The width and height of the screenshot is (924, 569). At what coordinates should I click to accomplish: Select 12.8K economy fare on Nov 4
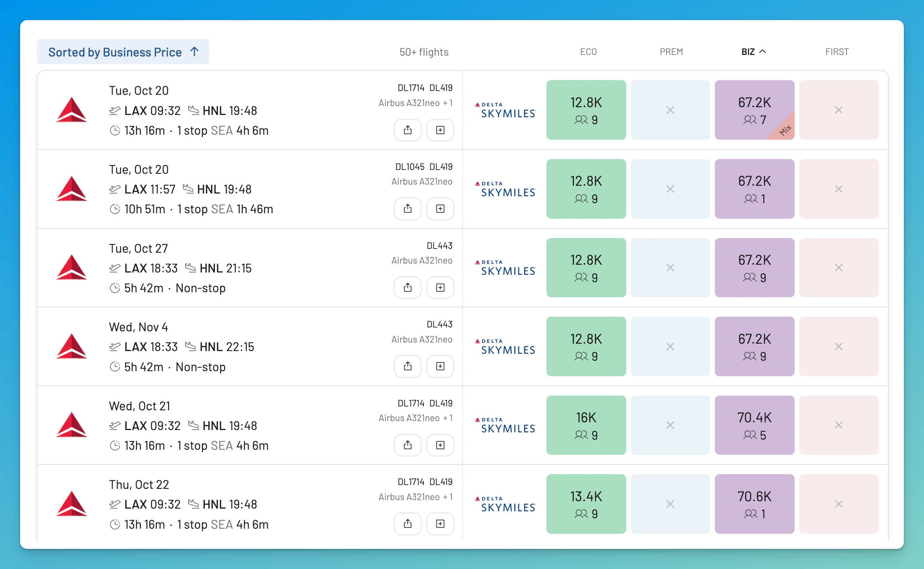586,346
